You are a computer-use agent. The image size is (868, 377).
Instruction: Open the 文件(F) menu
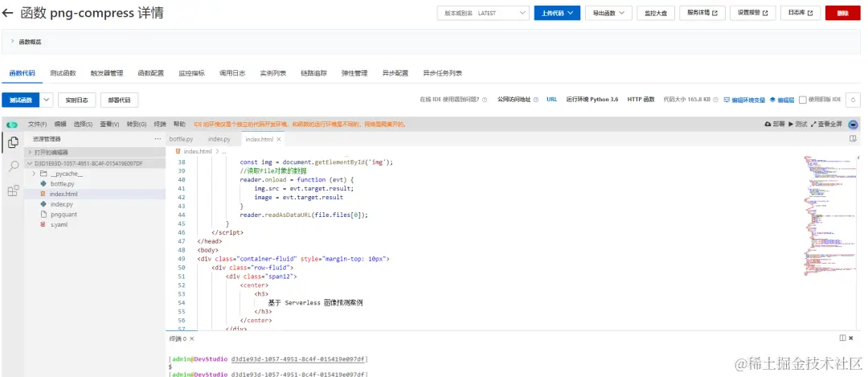coord(38,124)
